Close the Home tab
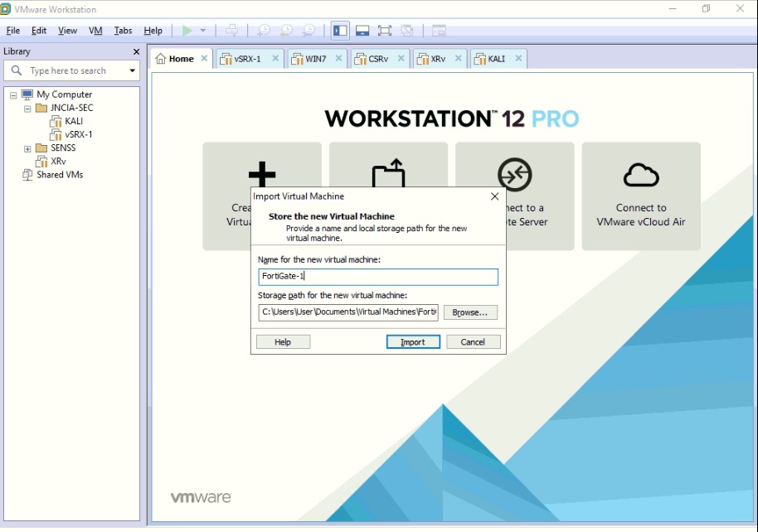 point(204,58)
